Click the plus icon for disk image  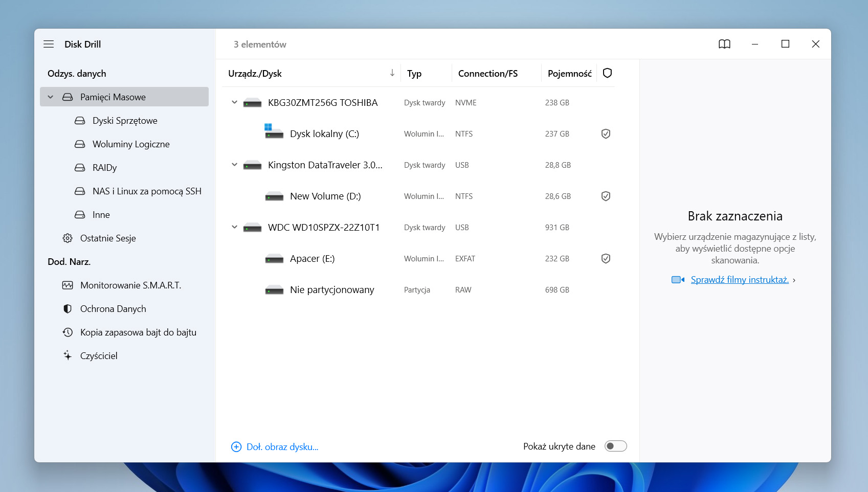[236, 447]
